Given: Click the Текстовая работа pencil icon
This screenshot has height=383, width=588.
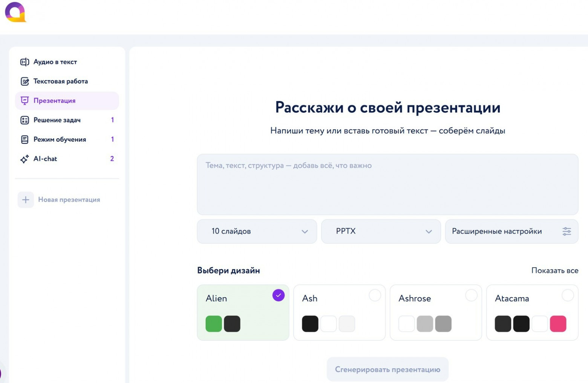Looking at the screenshot, I should pos(24,81).
